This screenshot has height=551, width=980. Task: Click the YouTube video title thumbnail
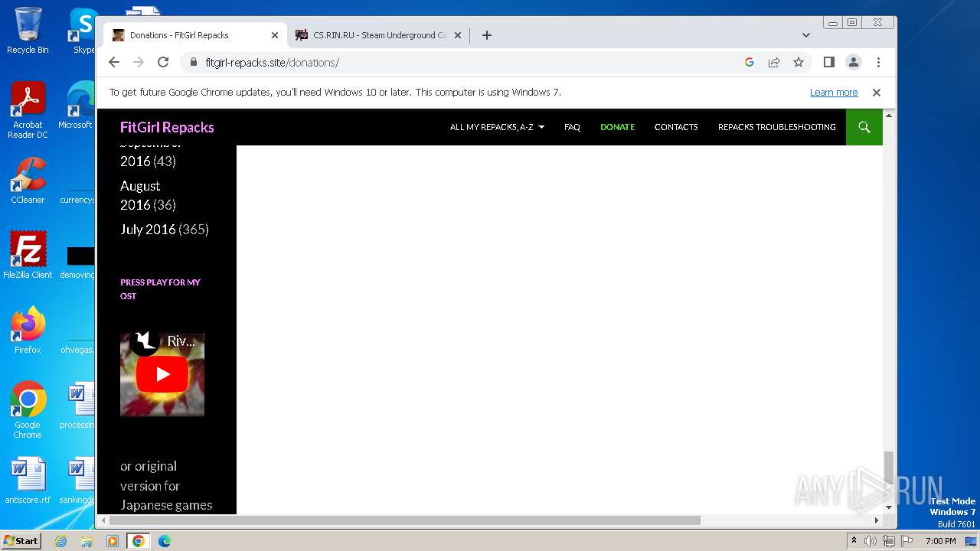click(181, 341)
